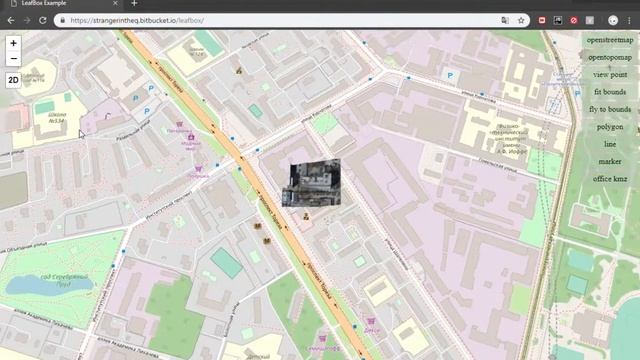Image resolution: width=640 pixels, height=360 pixels.
Task: Go back in browser history
Action: click(11, 20)
